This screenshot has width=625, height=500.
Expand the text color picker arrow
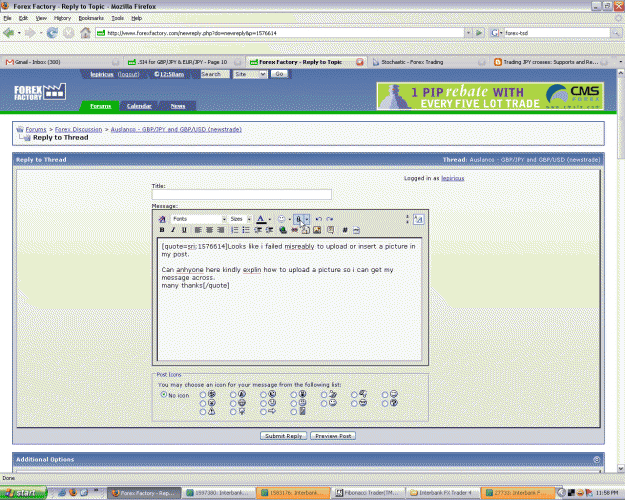tap(270, 219)
